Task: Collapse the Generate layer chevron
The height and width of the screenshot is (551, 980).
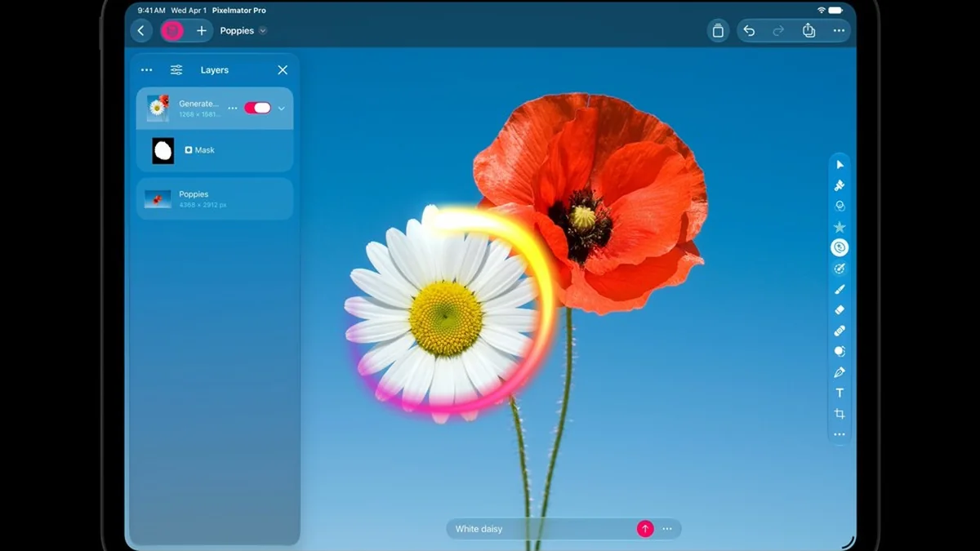Action: point(282,108)
